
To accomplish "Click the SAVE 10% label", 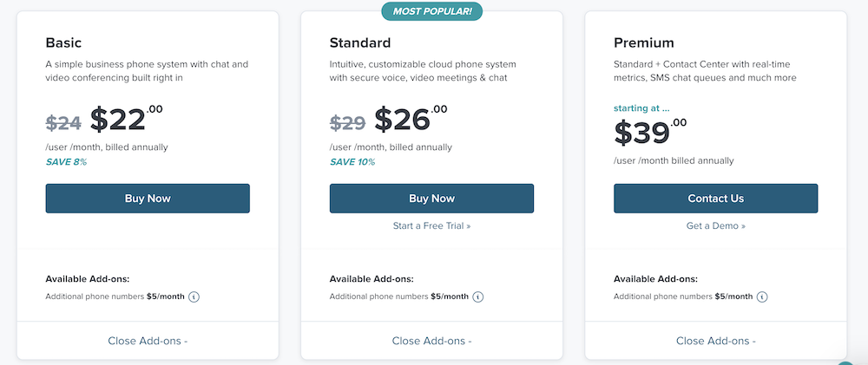I will coord(352,162).
